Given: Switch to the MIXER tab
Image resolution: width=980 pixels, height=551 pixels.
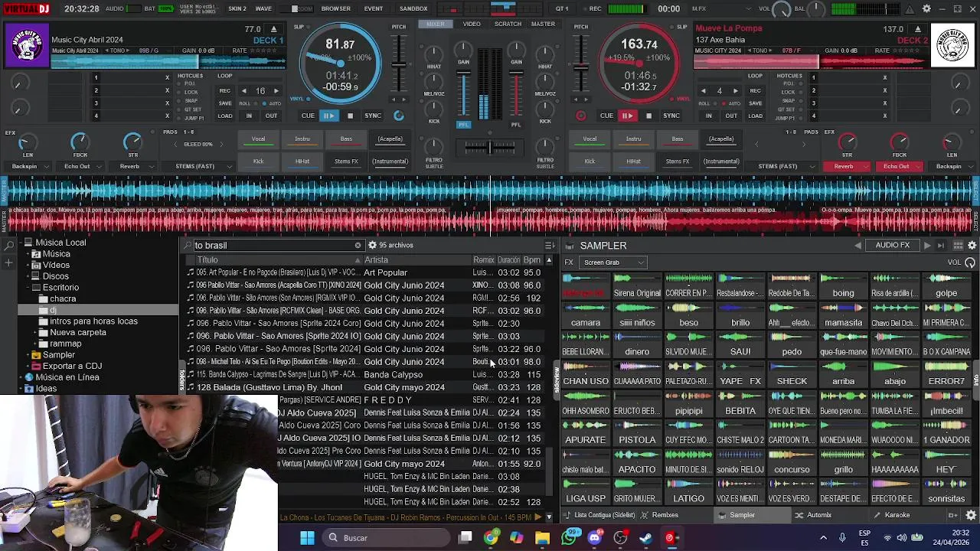Looking at the screenshot, I should 436,24.
